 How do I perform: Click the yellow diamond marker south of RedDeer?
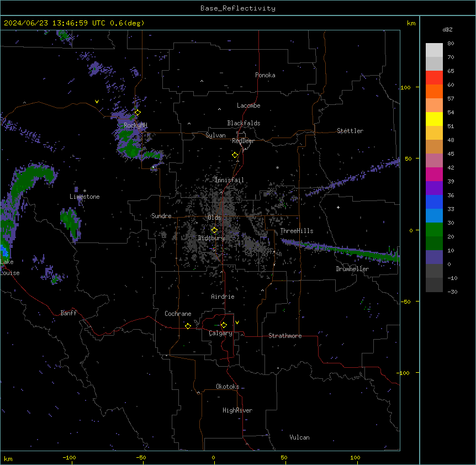pyautogui.click(x=235, y=155)
